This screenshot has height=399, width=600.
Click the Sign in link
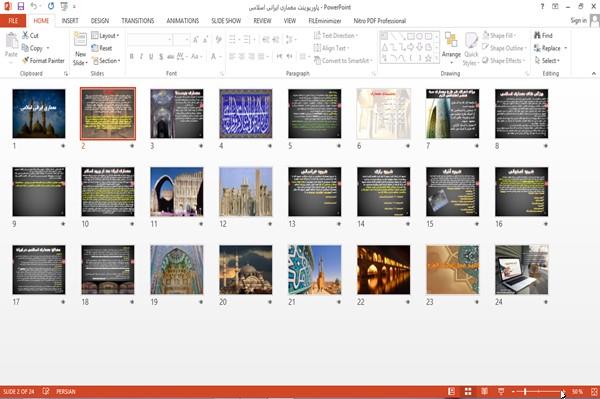(578, 21)
